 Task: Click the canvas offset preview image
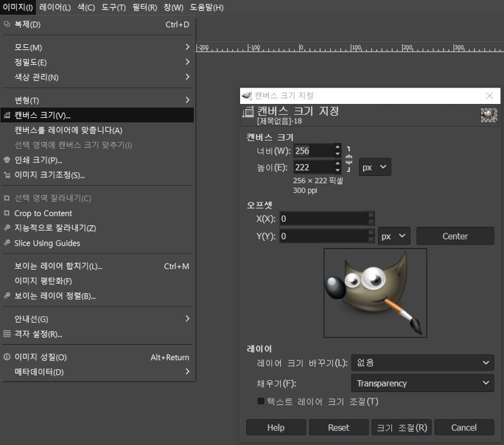(375, 293)
